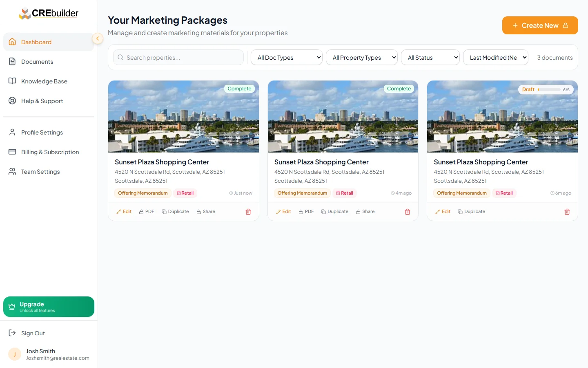588x368 pixels.
Task: Click the Upgrade banner
Action: [x=49, y=306]
